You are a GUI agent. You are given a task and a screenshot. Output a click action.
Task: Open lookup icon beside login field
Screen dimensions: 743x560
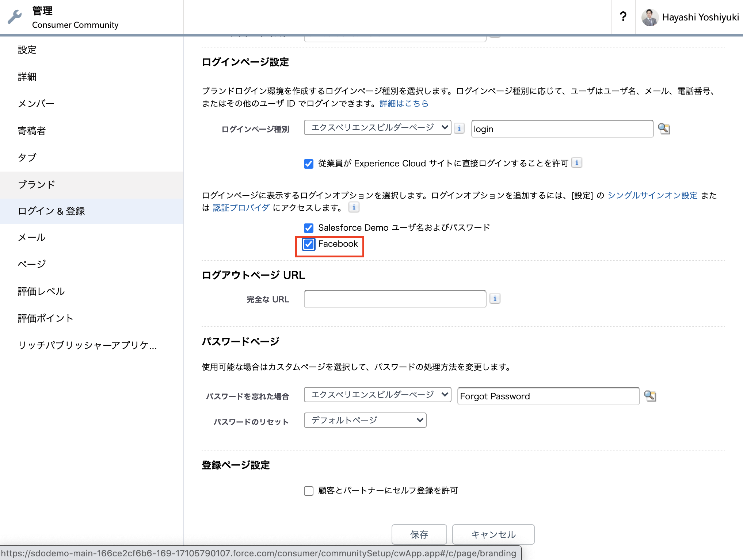click(x=664, y=129)
